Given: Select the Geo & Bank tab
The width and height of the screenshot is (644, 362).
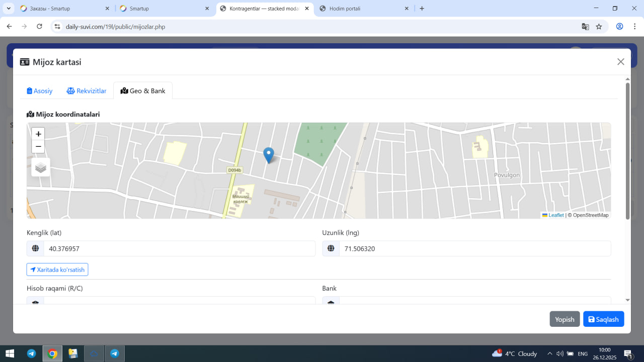Looking at the screenshot, I should [143, 91].
